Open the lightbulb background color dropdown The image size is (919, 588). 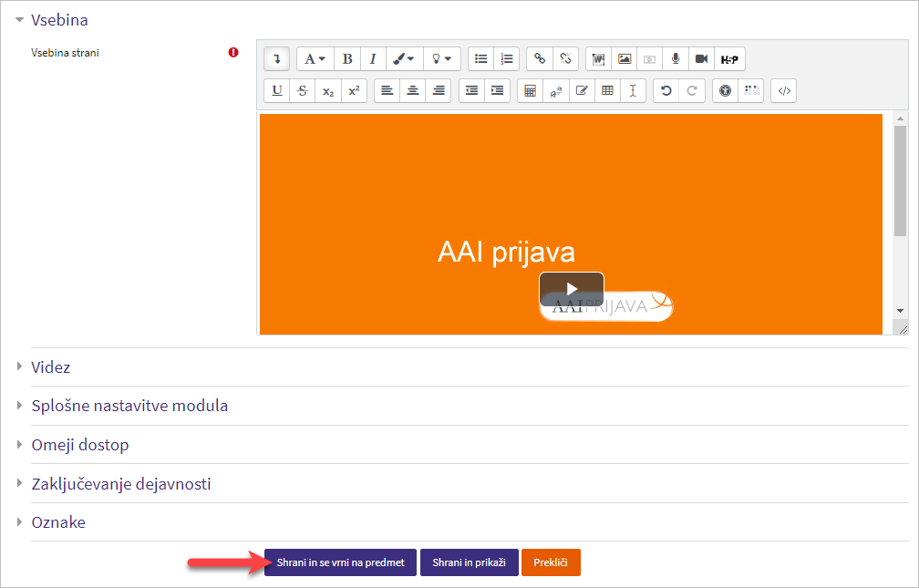click(x=442, y=58)
